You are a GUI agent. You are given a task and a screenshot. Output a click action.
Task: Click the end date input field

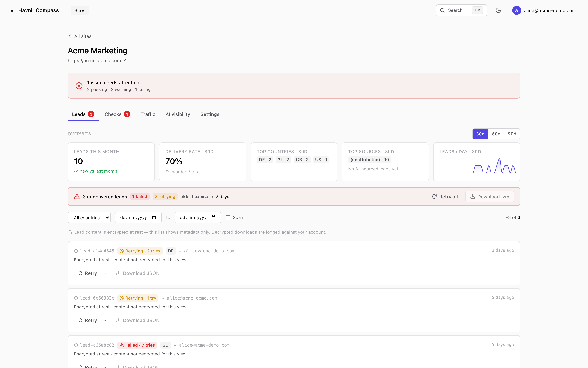(198, 217)
